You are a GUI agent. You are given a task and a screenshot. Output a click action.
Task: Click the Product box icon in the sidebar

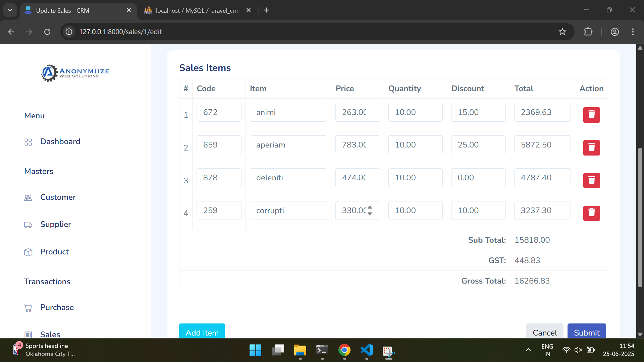(x=28, y=252)
